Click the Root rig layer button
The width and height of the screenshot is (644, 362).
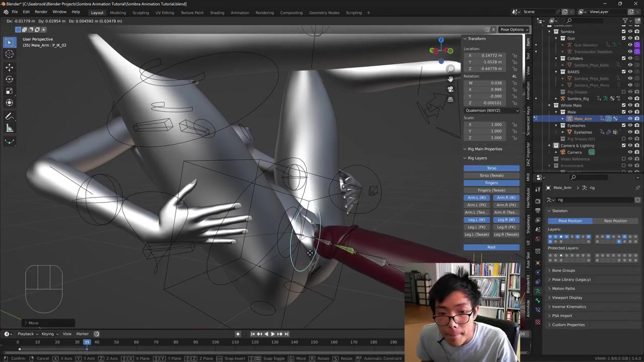tap(491, 247)
